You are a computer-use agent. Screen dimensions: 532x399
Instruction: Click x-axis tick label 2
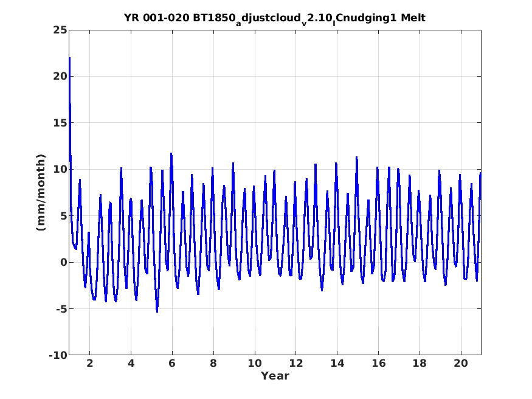(x=89, y=363)
